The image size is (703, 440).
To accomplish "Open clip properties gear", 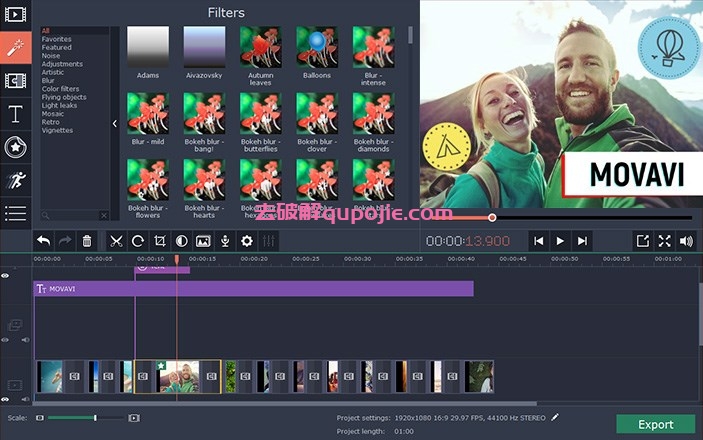I will [x=247, y=241].
